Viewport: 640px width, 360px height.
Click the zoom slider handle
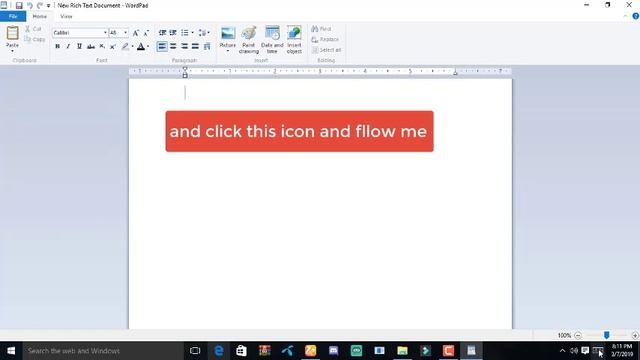[x=607, y=335]
